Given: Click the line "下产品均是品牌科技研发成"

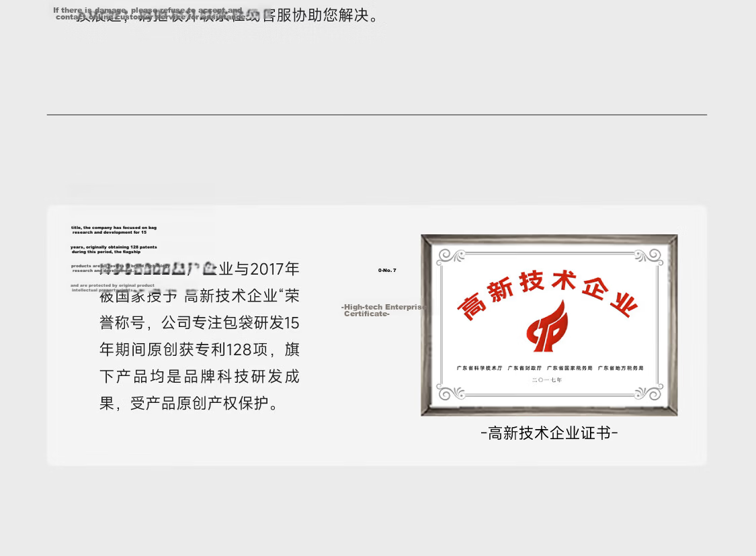Looking at the screenshot, I should [199, 376].
